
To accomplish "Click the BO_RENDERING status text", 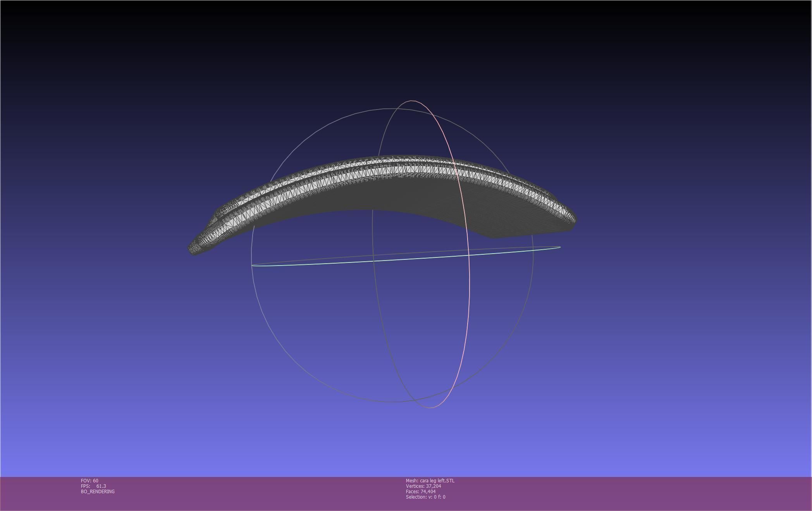I will tap(98, 491).
